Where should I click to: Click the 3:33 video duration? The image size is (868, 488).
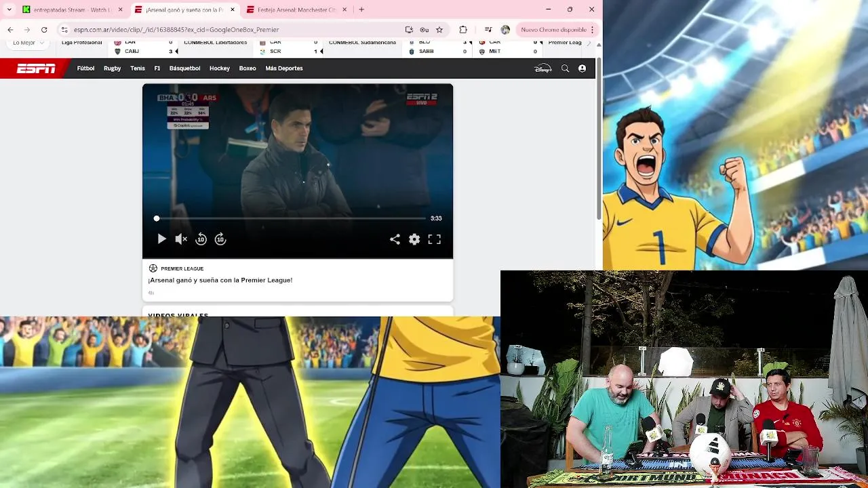(436, 218)
